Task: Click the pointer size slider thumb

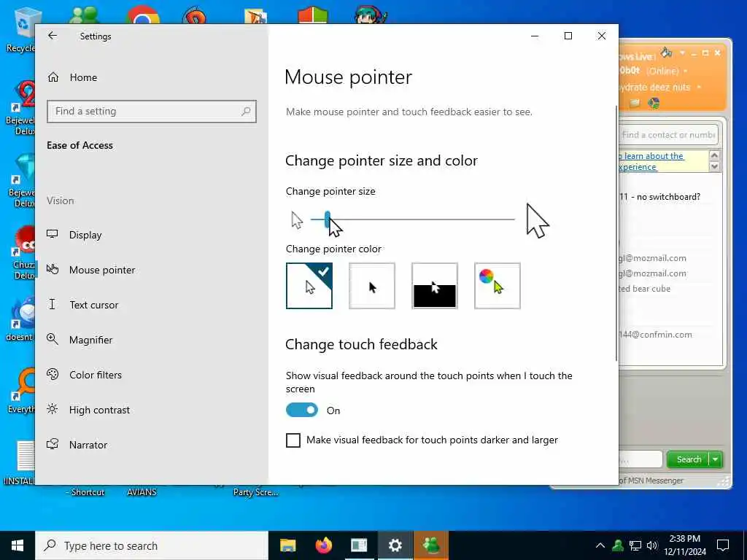Action: 328,219
